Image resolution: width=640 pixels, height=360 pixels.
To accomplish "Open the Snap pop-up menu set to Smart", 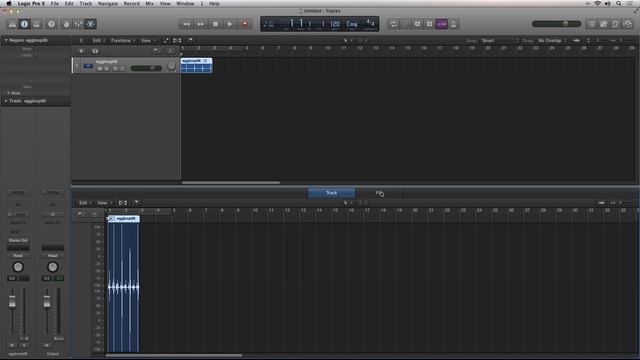I will 500,40.
